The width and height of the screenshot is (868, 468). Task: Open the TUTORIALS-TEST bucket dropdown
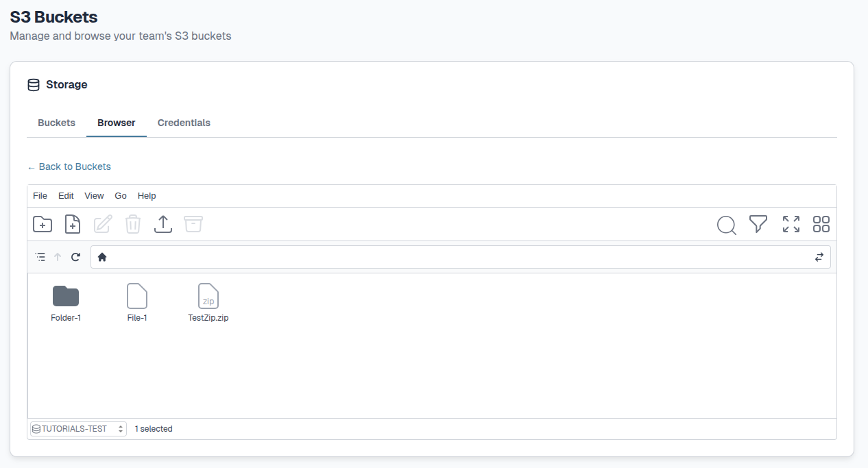(79, 429)
